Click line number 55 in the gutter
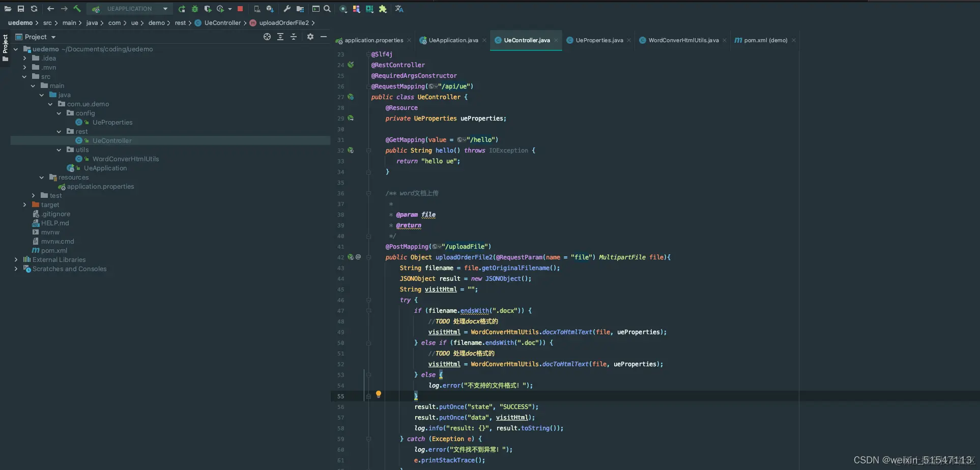The height and width of the screenshot is (470, 980). click(x=340, y=396)
